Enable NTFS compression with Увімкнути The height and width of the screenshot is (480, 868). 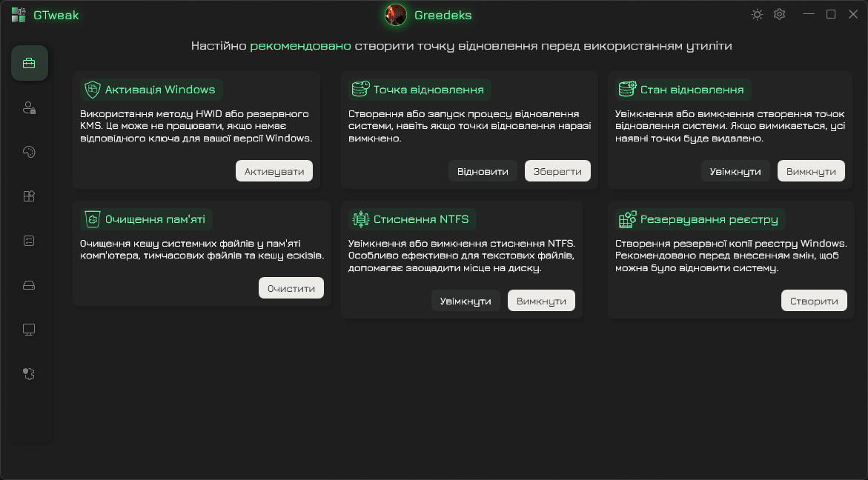coord(466,301)
